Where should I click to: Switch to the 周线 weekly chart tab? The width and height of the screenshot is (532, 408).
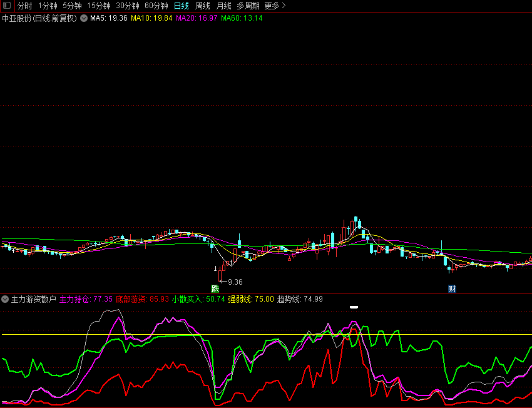point(203,6)
